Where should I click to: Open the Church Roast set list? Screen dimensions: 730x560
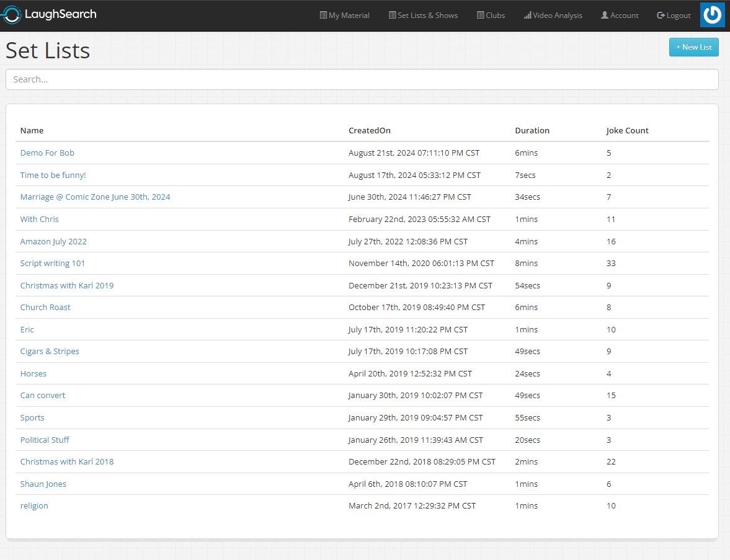point(45,307)
